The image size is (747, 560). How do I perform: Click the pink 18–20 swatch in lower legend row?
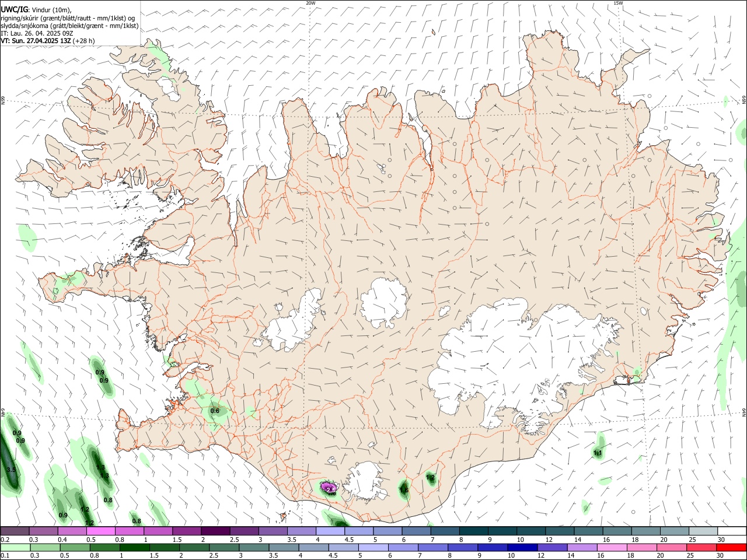(x=642, y=548)
